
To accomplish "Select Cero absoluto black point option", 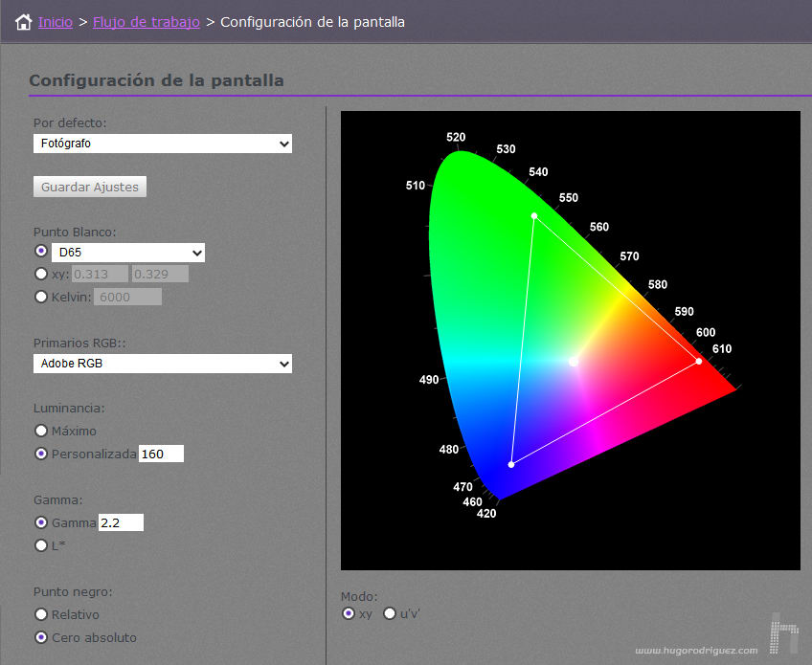I will coord(41,637).
